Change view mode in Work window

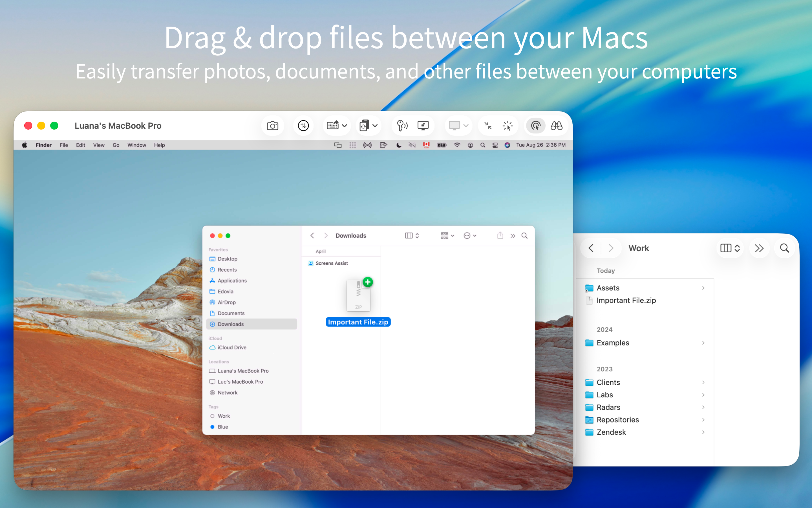[x=730, y=248]
